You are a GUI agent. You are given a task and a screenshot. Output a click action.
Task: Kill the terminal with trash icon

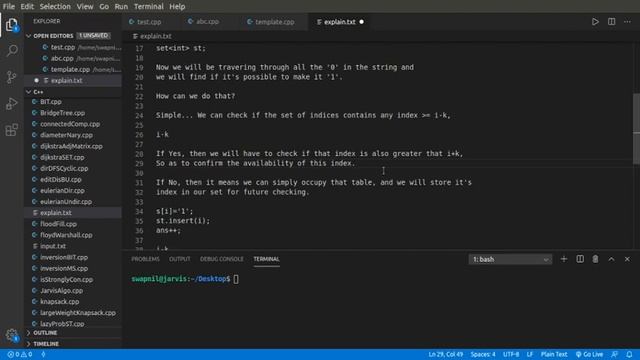(x=596, y=259)
